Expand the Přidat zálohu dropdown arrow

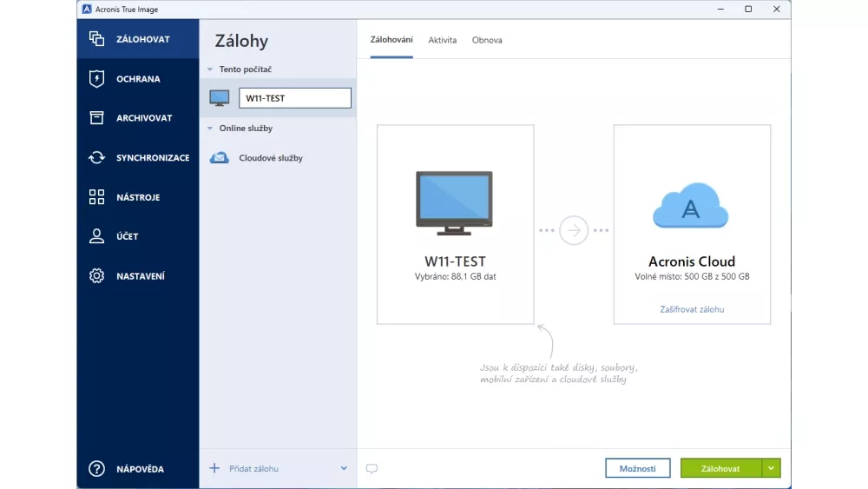point(344,469)
